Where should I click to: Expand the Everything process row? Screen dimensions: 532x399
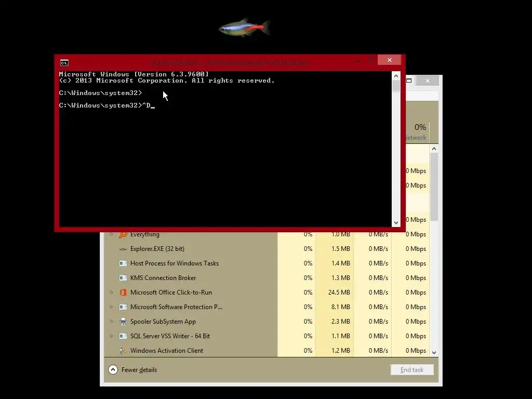(x=111, y=234)
